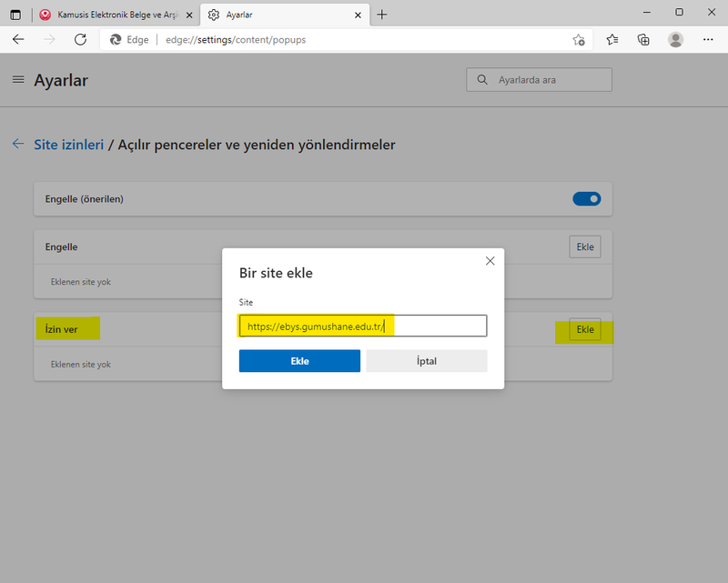
Task: Toggle the Engelle (önerilen) switch
Action: click(x=587, y=198)
